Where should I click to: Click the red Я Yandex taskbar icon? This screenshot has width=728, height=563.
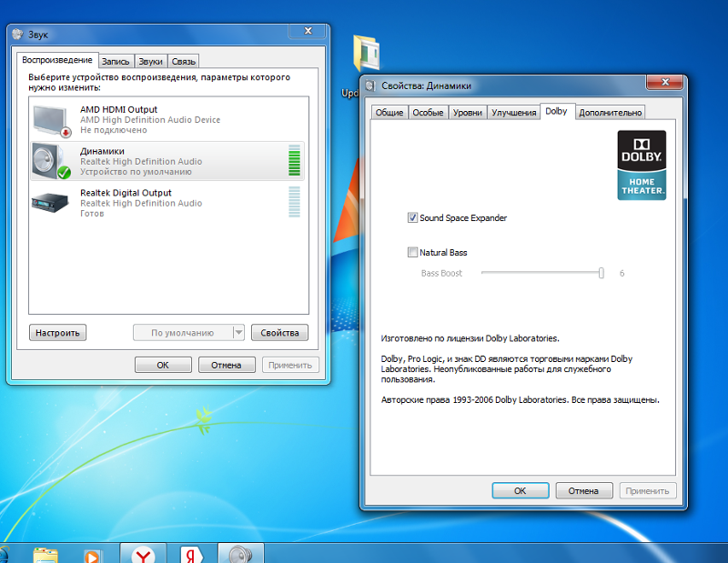click(191, 555)
